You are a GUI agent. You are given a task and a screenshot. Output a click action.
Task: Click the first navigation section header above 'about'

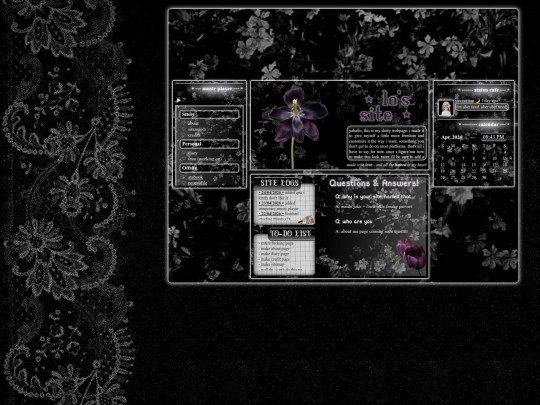tap(209, 114)
